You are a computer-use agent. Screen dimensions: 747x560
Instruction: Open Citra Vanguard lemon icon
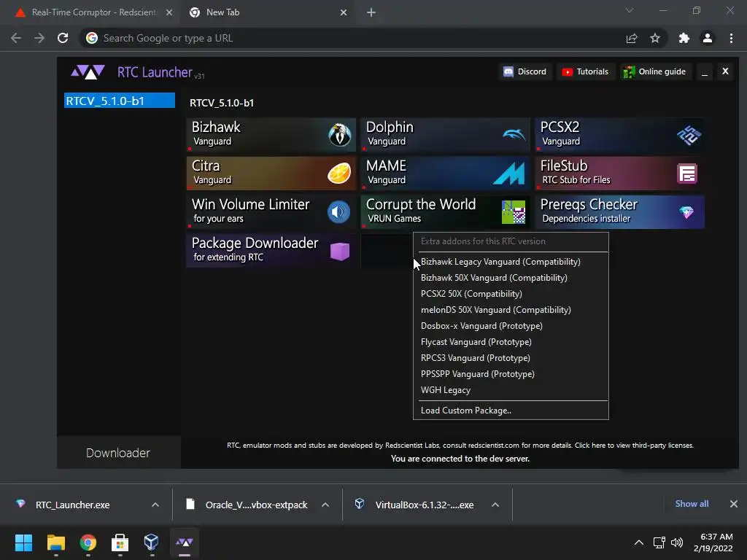[339, 174]
